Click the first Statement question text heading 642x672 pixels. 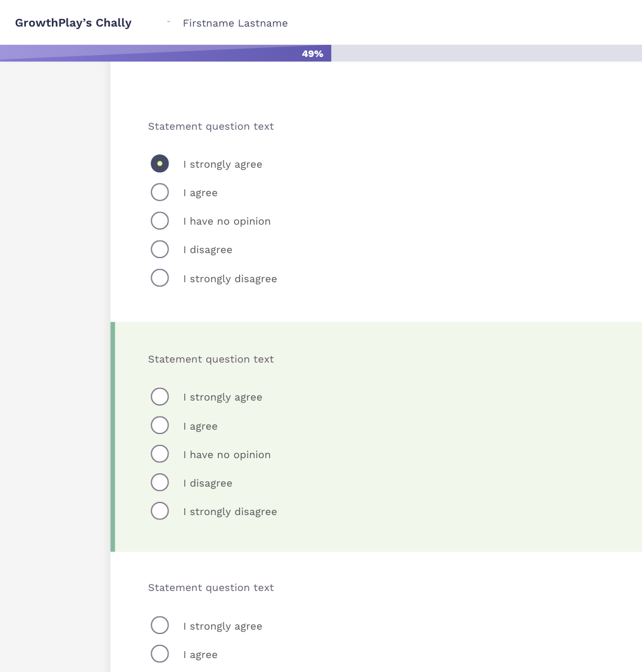(211, 127)
